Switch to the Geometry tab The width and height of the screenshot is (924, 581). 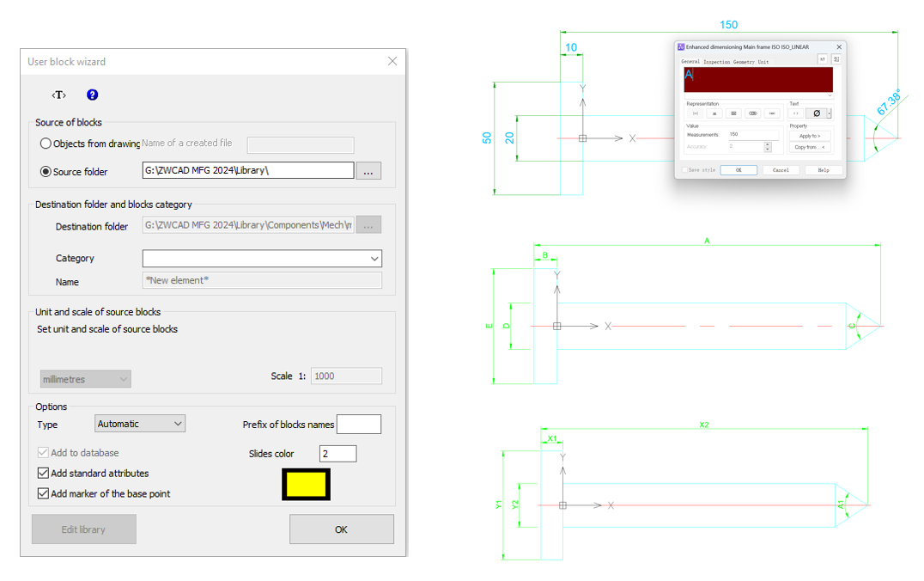point(744,61)
